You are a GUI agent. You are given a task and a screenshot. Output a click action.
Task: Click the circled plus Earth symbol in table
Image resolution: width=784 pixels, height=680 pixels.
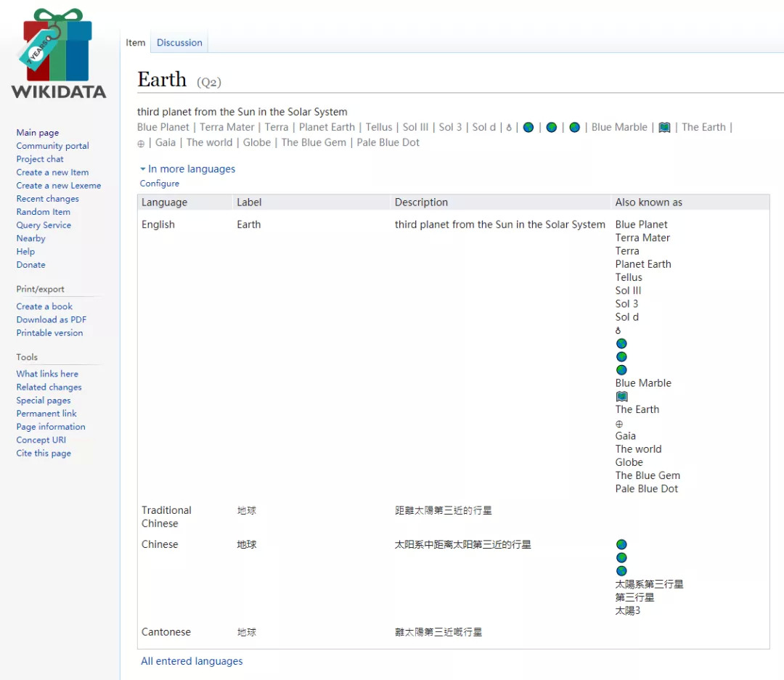pyautogui.click(x=619, y=423)
